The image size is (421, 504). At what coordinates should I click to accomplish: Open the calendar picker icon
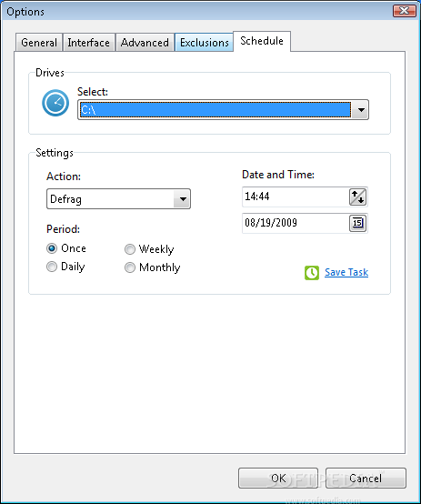(x=357, y=223)
